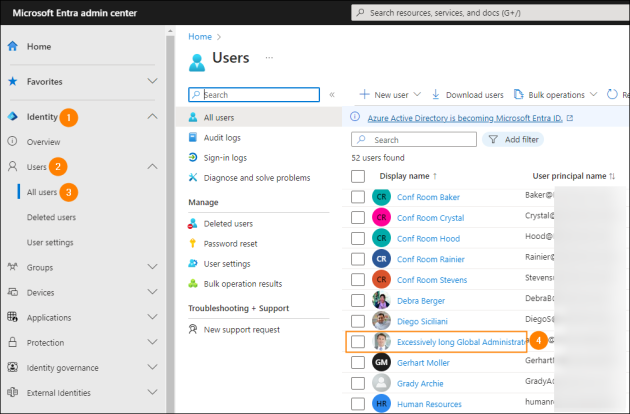Click the Home house icon in sidebar
The width and height of the screenshot is (630, 414).
tap(12, 46)
